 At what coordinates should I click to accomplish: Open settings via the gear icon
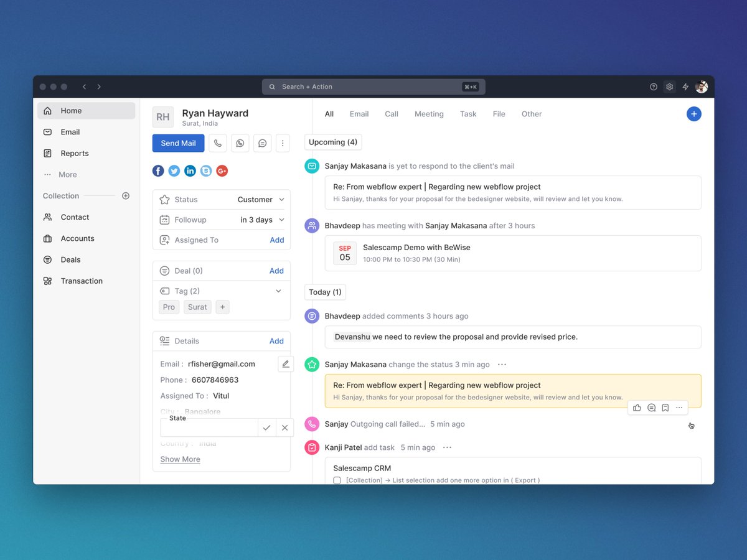tap(670, 87)
